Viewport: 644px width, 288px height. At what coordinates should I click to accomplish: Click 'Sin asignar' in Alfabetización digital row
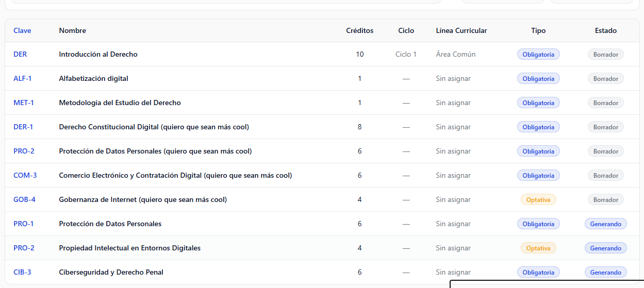[x=453, y=78]
